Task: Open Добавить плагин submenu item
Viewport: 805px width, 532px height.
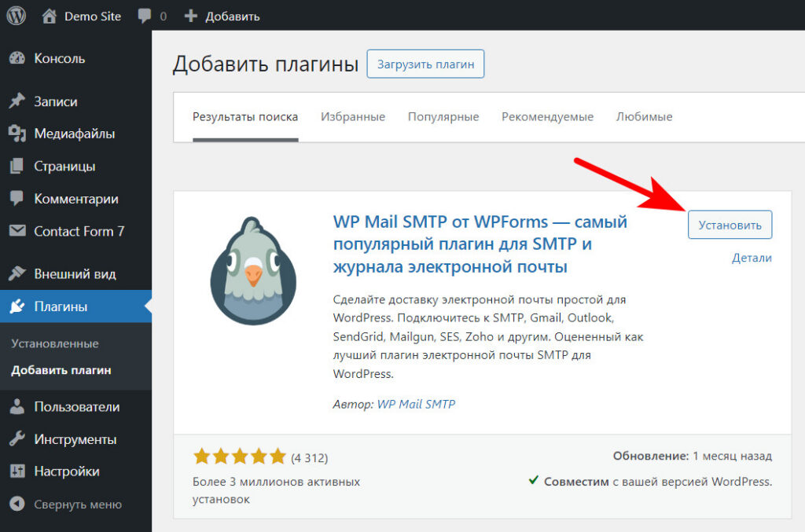Action: coord(61,370)
